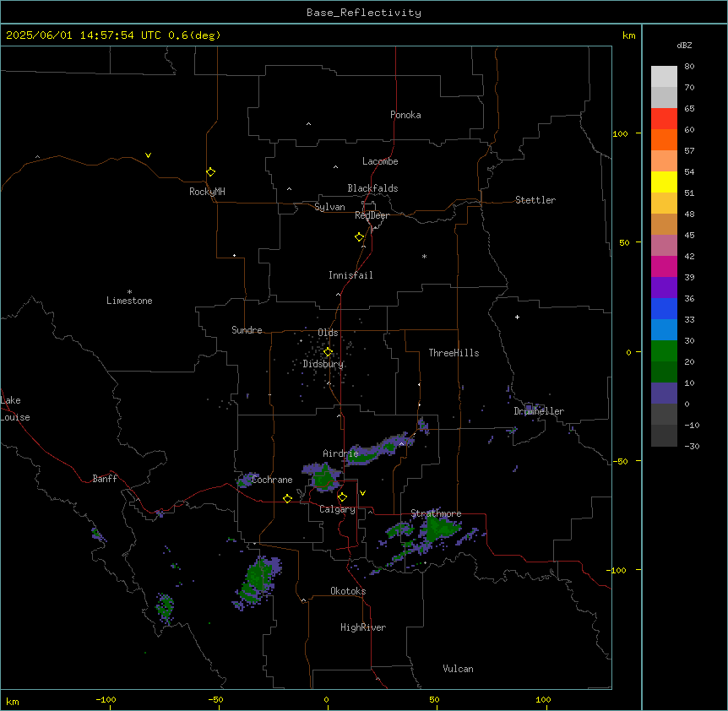This screenshot has width=728, height=711.
Task: Select the royal blue swatch in the dBZ legend
Action: click(x=664, y=308)
